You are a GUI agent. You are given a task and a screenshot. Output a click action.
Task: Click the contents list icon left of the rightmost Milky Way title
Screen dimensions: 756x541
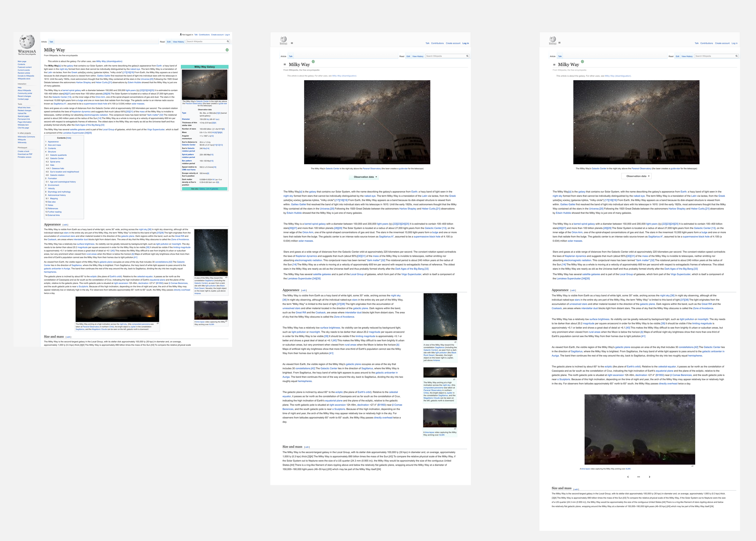pos(554,65)
